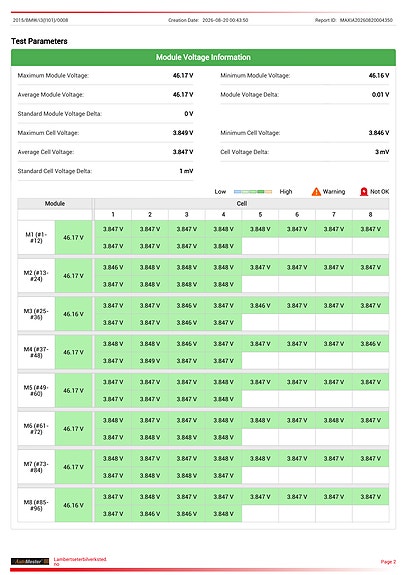Image resolution: width=407 pixels, height=575 pixels.
Task: Select cell column header 7
Action: [334, 215]
